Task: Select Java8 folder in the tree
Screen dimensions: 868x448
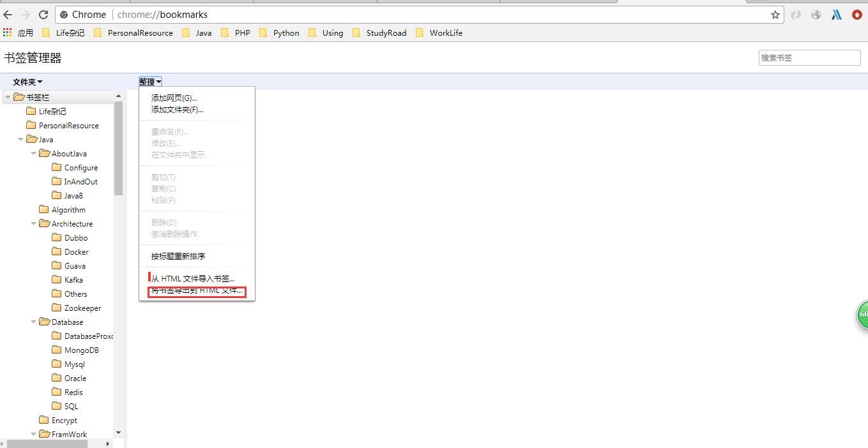Action: click(67, 195)
